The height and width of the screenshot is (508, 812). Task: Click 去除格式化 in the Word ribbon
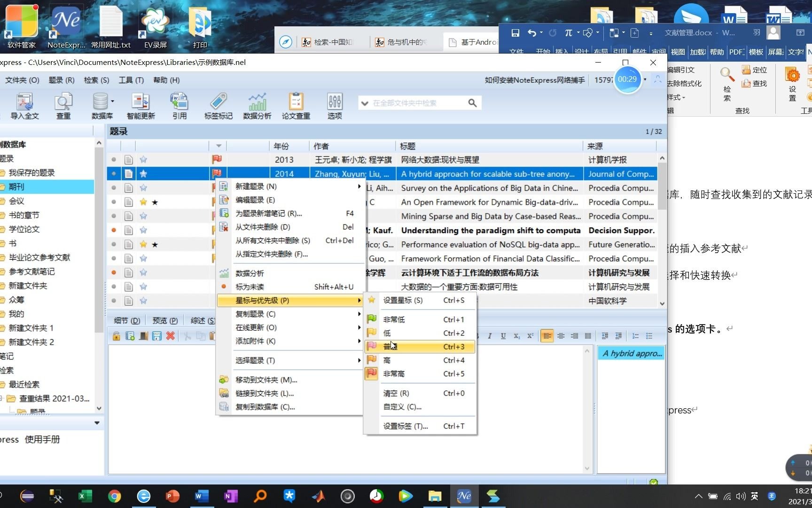(x=684, y=83)
